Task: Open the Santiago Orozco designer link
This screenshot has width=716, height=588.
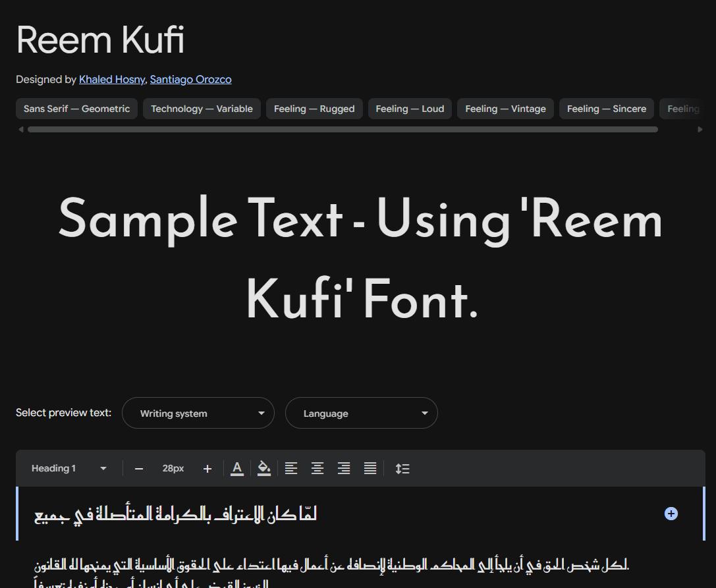Action: click(190, 80)
